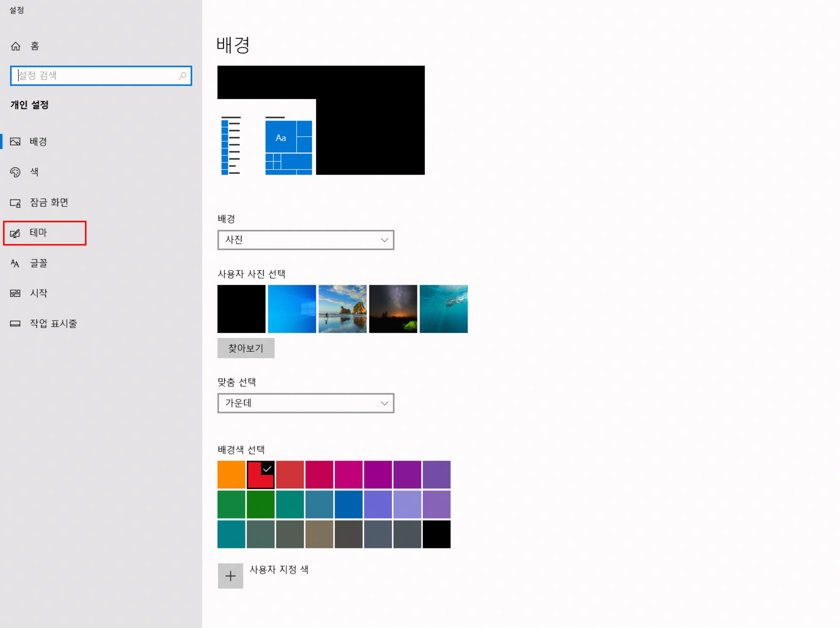Click the 배경 picture icon in sidebar
The image size is (840, 628).
(x=15, y=141)
